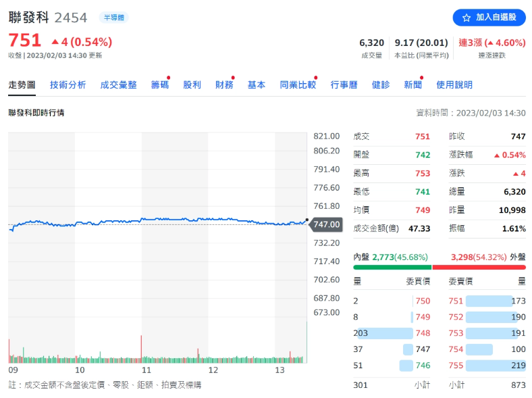Click the 本益比 value 9.17 (20.01)
Screen dimensions: 532x398
(x=421, y=43)
